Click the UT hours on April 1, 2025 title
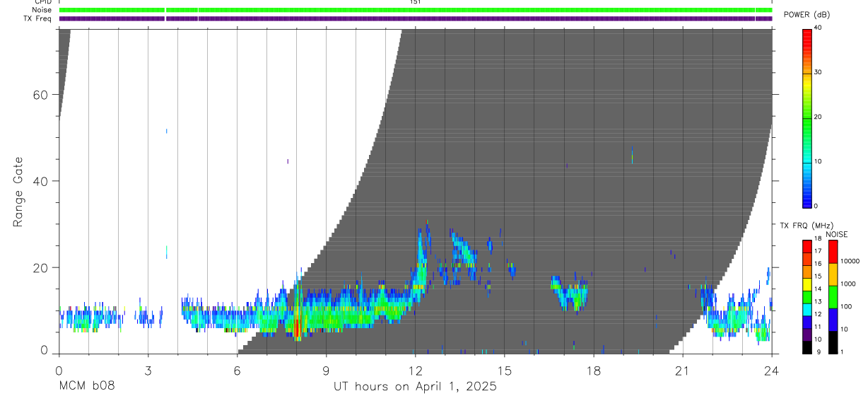Screen dimensions: 868x401 [415, 387]
